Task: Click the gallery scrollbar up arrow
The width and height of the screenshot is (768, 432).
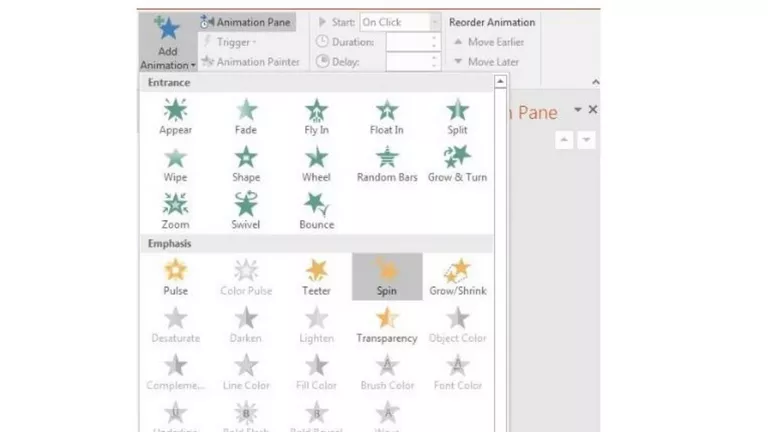Action: [500, 81]
